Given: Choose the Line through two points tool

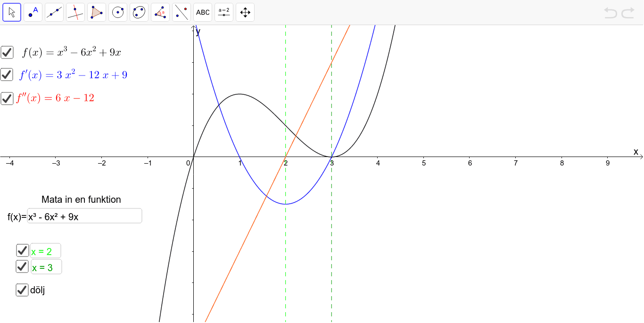Looking at the screenshot, I should 54,12.
